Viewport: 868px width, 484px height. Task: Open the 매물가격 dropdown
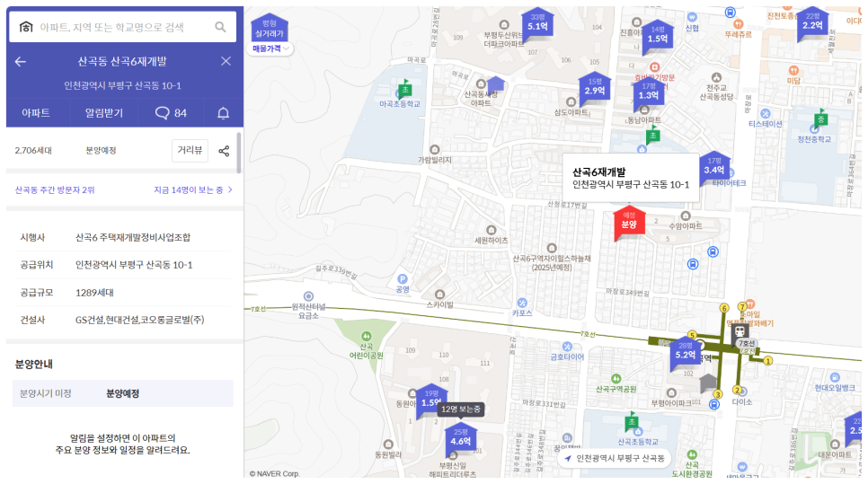point(270,48)
